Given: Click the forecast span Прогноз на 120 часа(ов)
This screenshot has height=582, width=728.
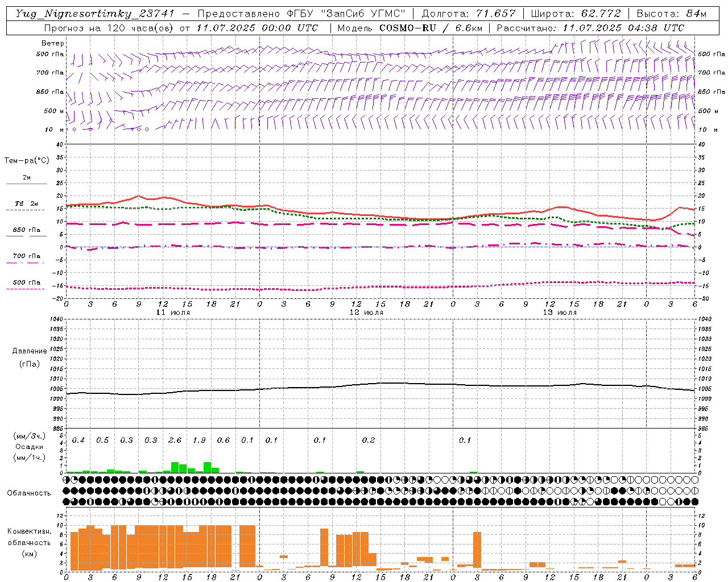Looking at the screenshot, I should (110, 28).
